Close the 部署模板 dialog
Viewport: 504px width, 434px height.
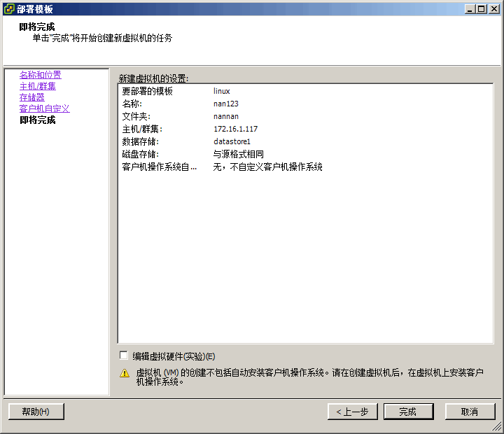coord(494,9)
